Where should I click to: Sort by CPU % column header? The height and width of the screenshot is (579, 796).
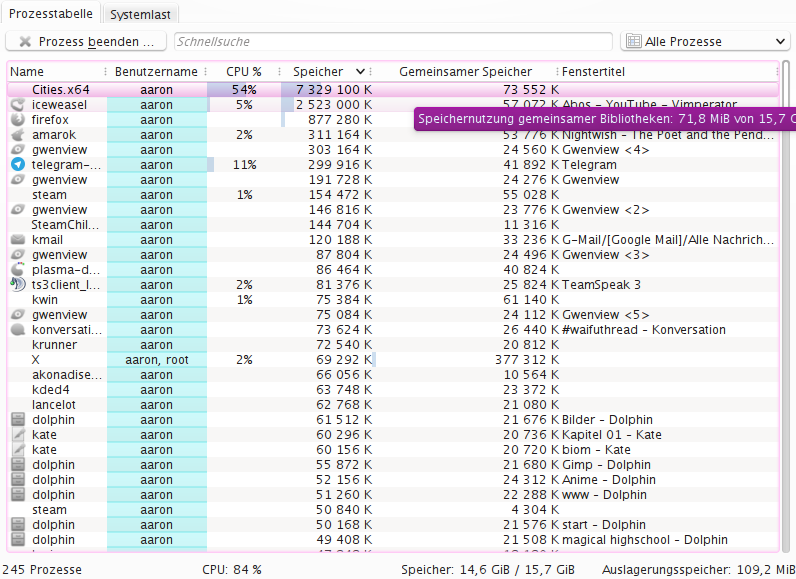point(244,72)
